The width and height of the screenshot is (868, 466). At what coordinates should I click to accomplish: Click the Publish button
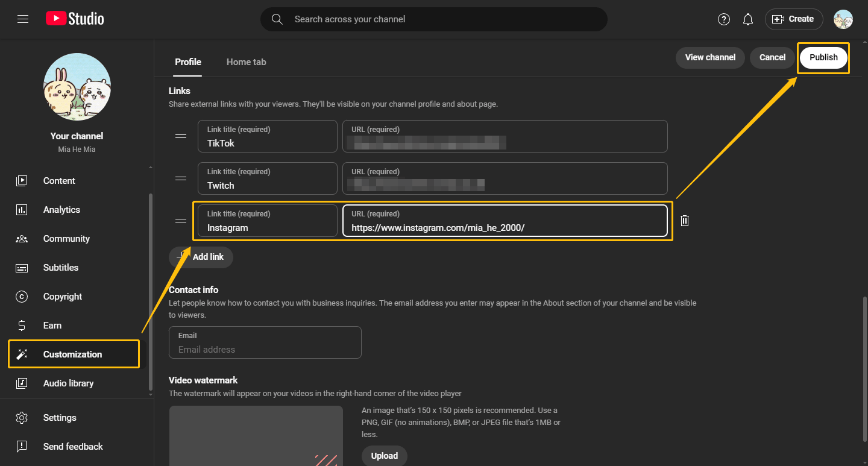pos(823,57)
